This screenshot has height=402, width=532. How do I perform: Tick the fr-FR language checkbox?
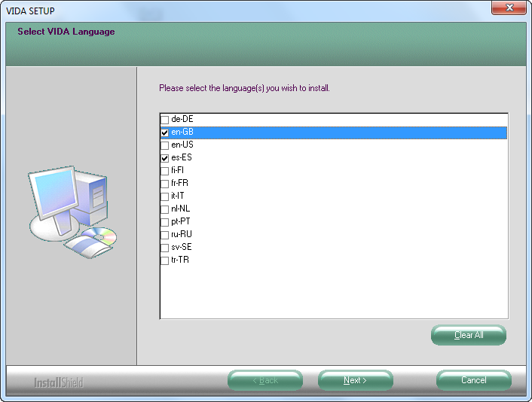point(164,184)
